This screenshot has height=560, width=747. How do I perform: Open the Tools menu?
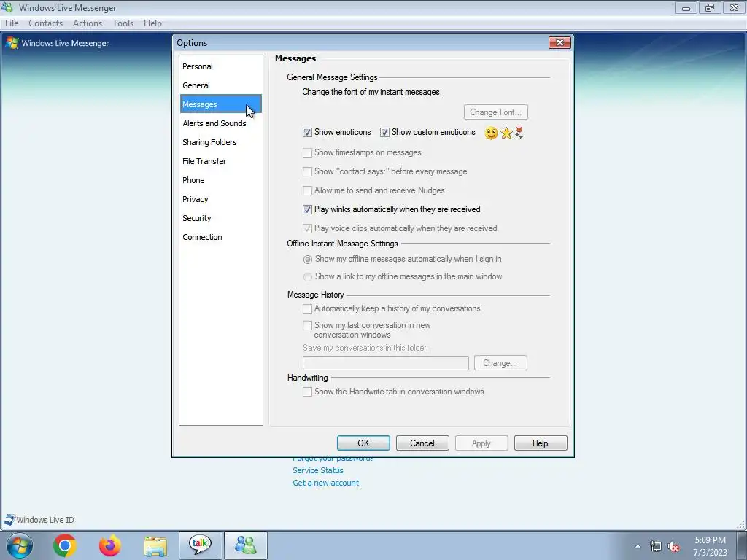[x=123, y=23]
